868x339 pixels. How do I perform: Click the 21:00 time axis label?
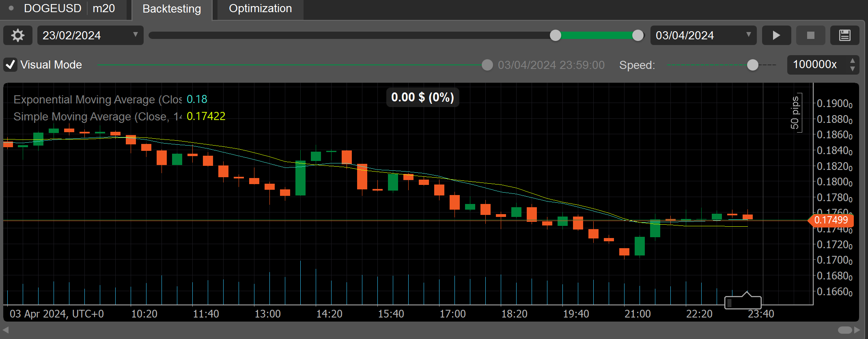click(638, 314)
